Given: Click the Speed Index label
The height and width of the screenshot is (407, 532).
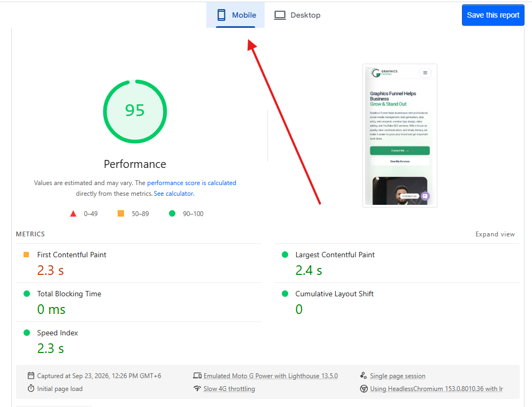Looking at the screenshot, I should (58, 333).
